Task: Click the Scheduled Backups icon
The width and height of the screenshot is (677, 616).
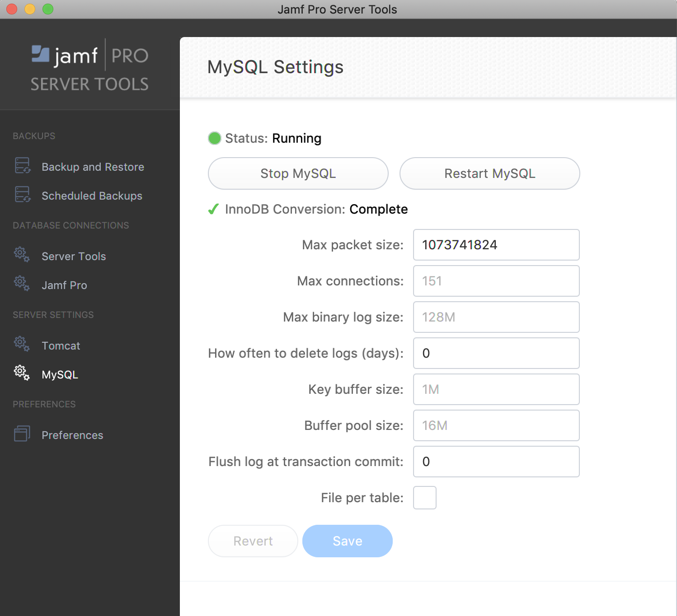Action: tap(22, 194)
